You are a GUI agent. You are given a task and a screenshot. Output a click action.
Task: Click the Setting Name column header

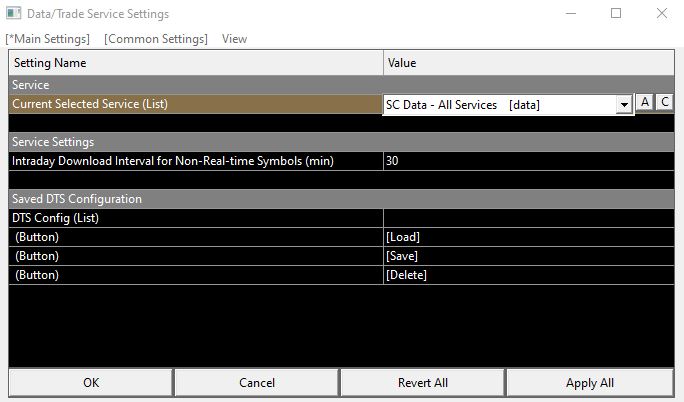tap(196, 63)
